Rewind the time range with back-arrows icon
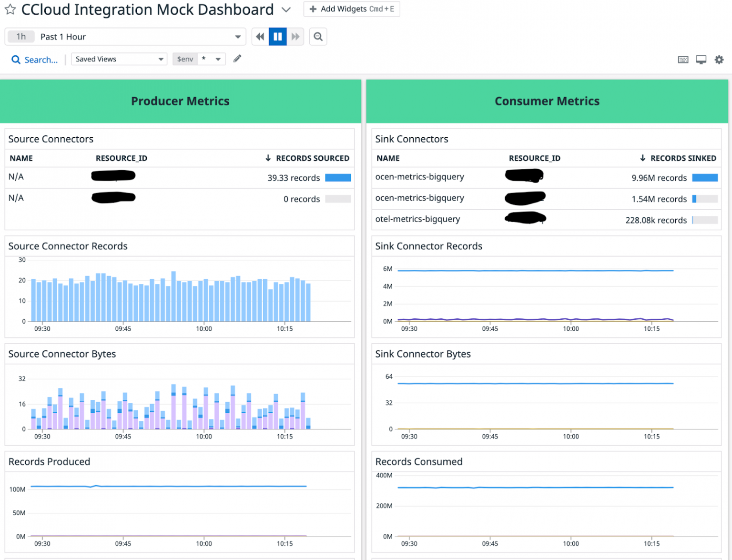 (x=260, y=36)
